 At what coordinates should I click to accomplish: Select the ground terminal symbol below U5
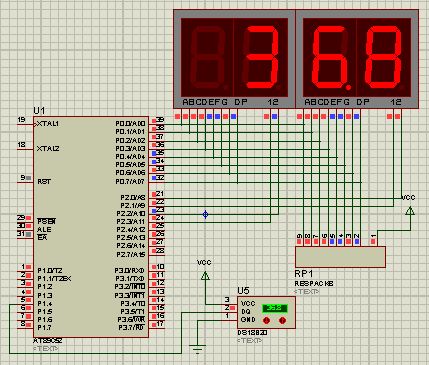(x=197, y=349)
